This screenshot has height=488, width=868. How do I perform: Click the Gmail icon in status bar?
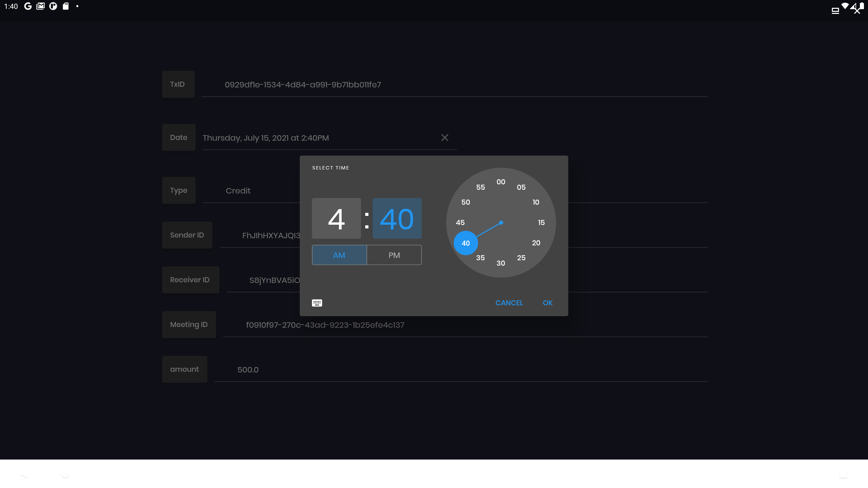[41, 6]
